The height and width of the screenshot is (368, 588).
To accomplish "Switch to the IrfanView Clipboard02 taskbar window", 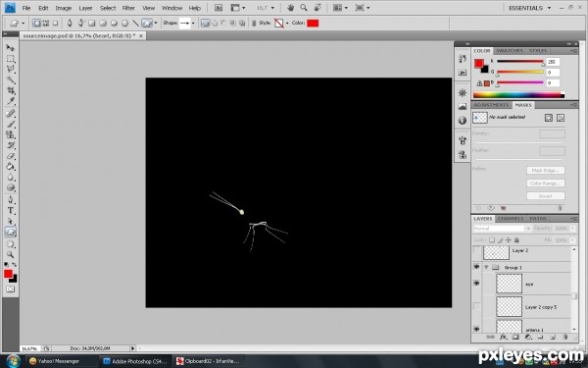I will tap(208, 361).
